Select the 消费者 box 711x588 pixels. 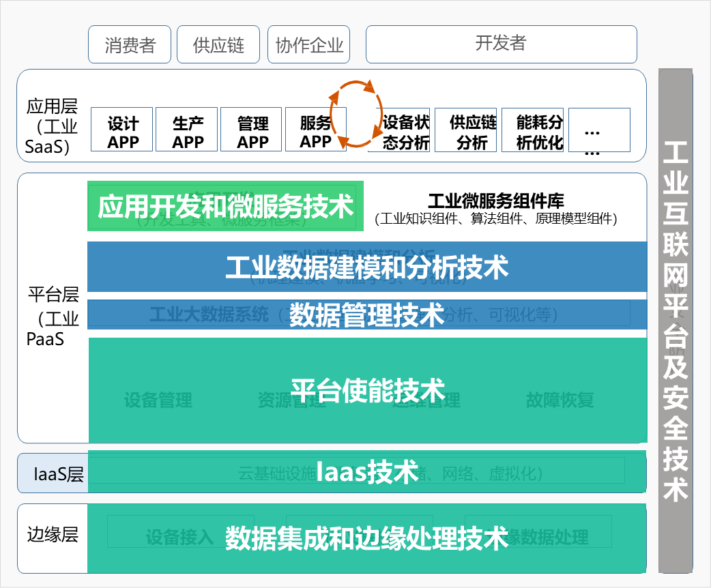coord(130,45)
